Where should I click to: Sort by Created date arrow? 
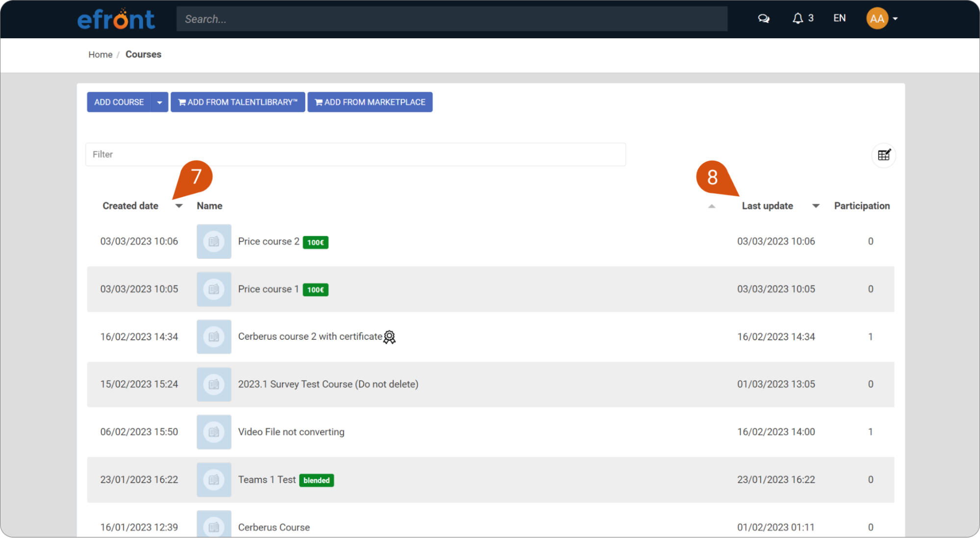179,206
